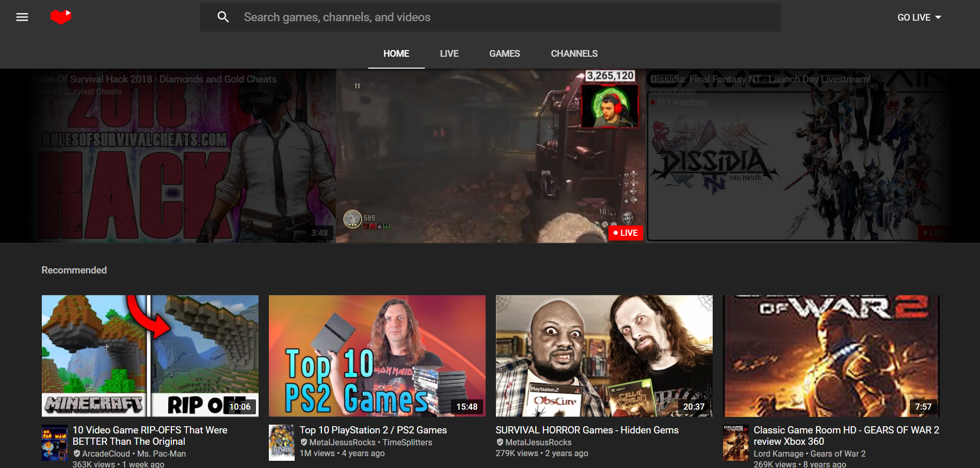980x468 pixels.
Task: Click the YouTube Gaming heart logo
Action: pos(60,17)
